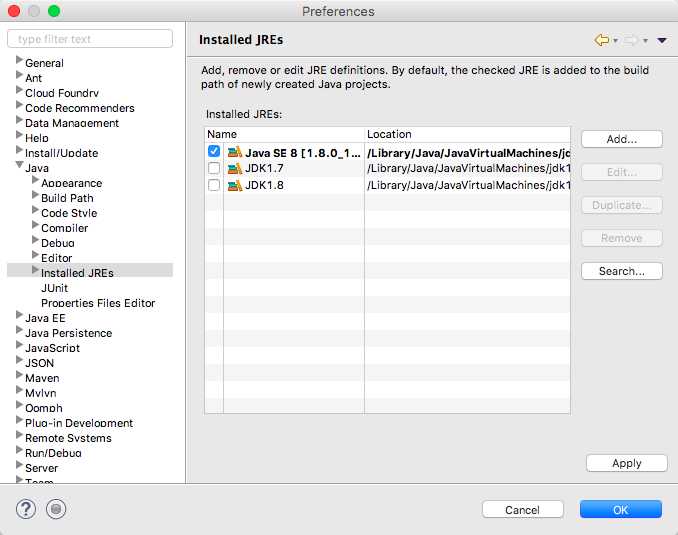Expand the Compiler node

[x=35, y=225]
